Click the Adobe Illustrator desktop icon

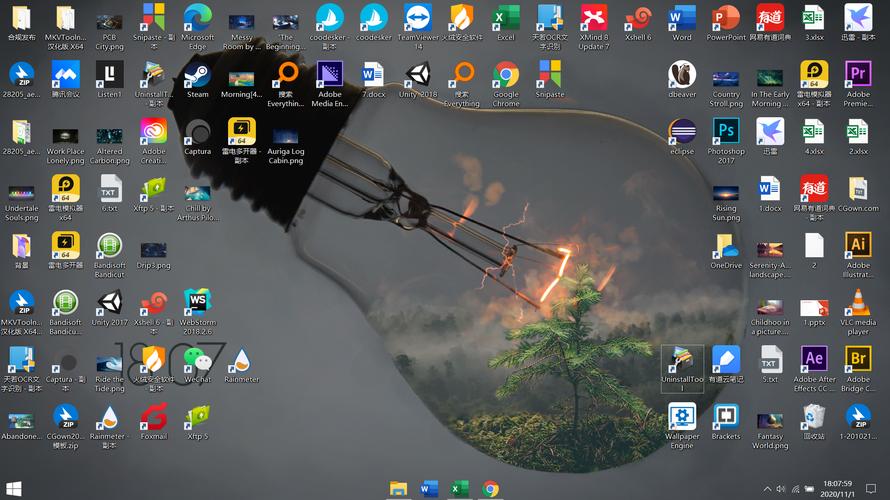pos(857,247)
